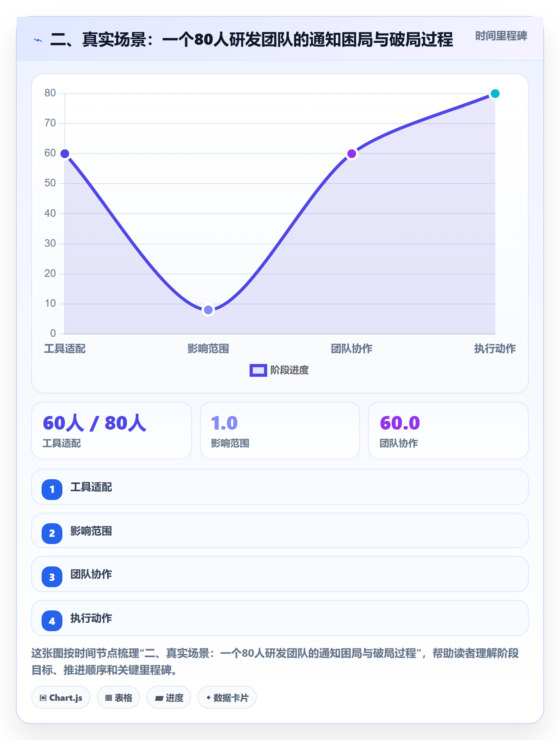The image size is (560, 740).
Task: Select the 团队协作 data point on chart
Action: click(352, 154)
